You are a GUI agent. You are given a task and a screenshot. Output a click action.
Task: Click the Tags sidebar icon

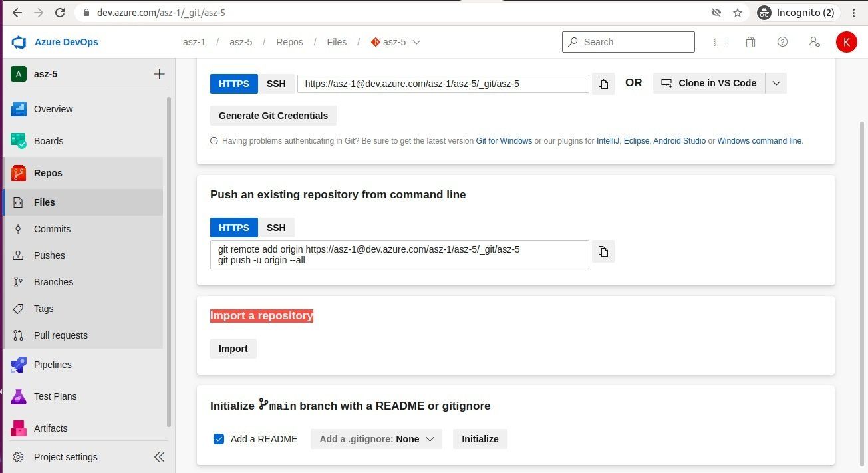click(19, 309)
